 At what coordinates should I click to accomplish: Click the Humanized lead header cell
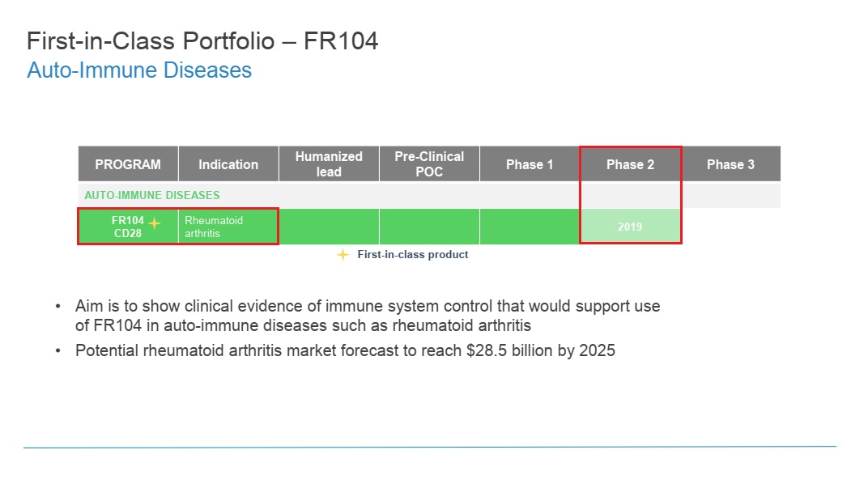(329, 164)
